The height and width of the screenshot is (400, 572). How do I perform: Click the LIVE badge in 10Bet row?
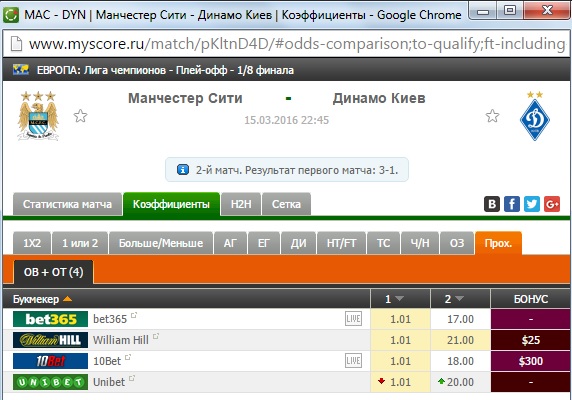(353, 361)
